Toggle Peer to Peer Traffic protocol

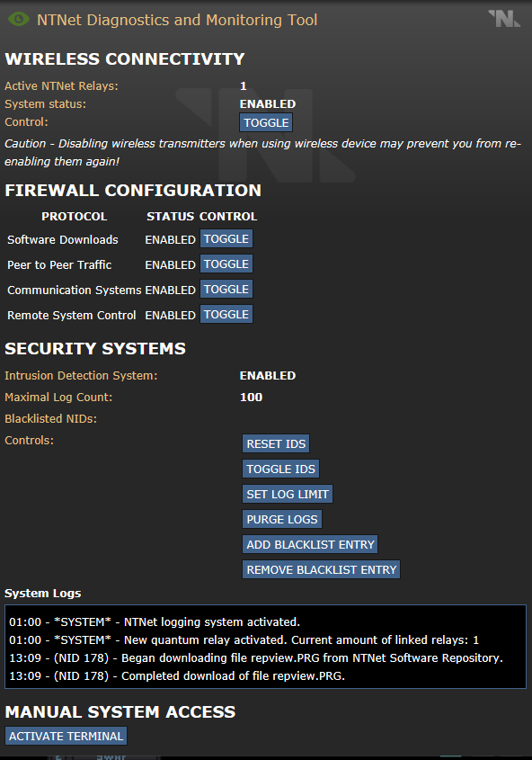click(226, 264)
